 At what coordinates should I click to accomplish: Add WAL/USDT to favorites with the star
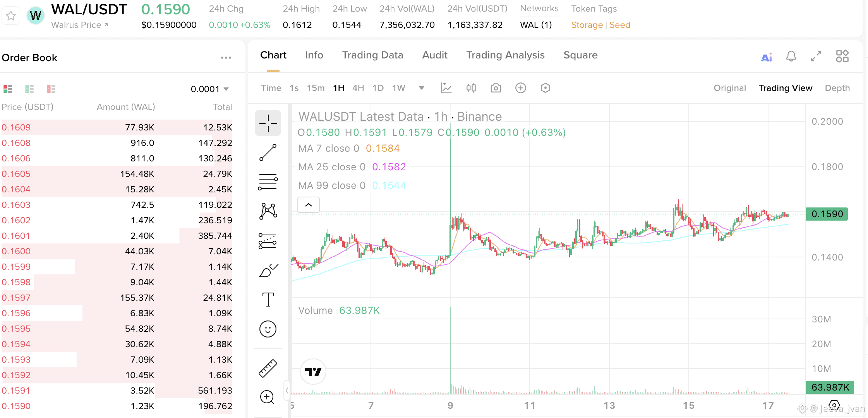tap(11, 16)
